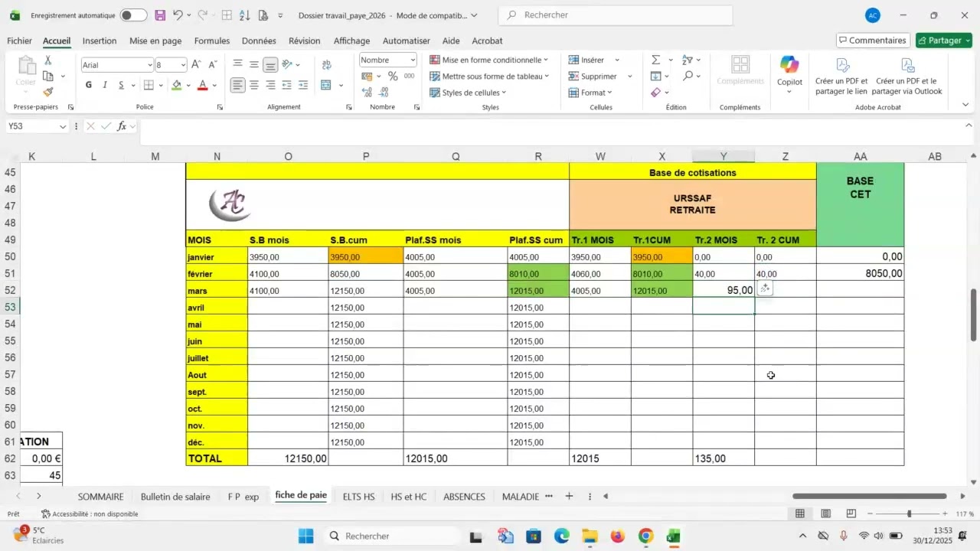Viewport: 980px width, 551px height.
Task: Expand the Name Box dropdown showing Y53
Action: tap(63, 126)
